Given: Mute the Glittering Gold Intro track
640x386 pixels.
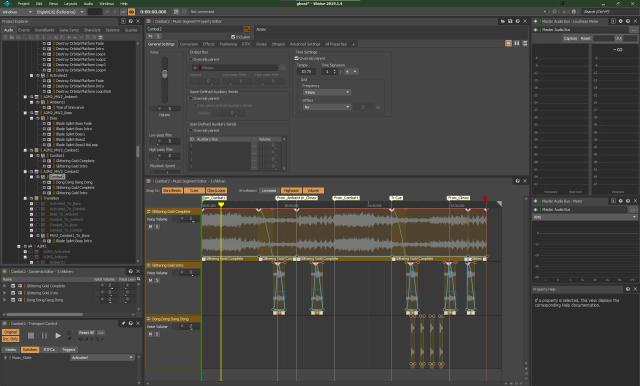Looking at the screenshot, I should [x=150, y=280].
